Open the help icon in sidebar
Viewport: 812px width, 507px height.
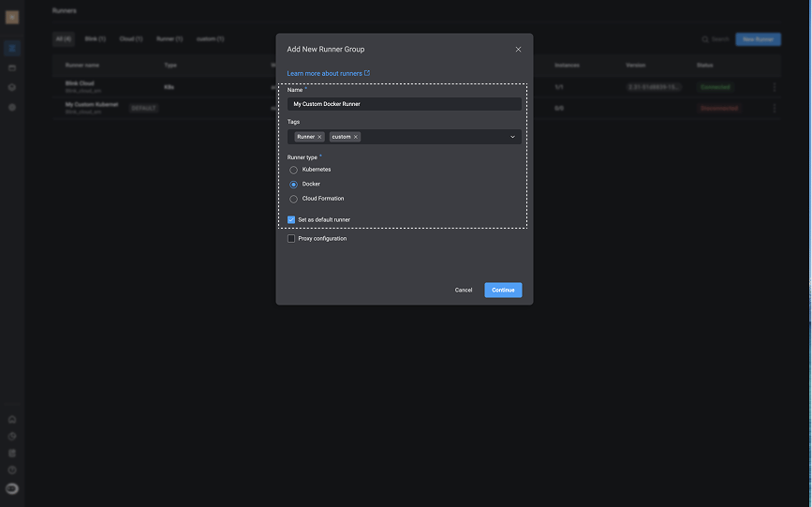point(12,470)
